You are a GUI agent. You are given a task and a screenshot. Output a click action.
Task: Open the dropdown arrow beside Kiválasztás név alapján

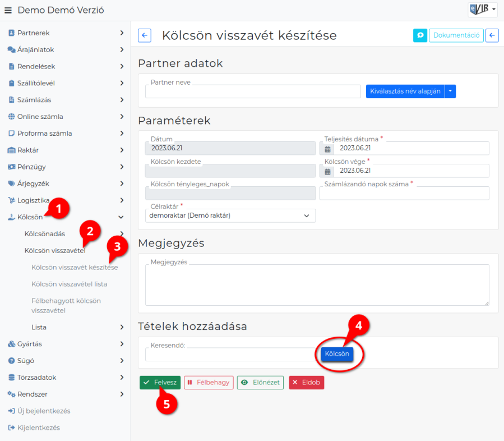click(x=450, y=91)
